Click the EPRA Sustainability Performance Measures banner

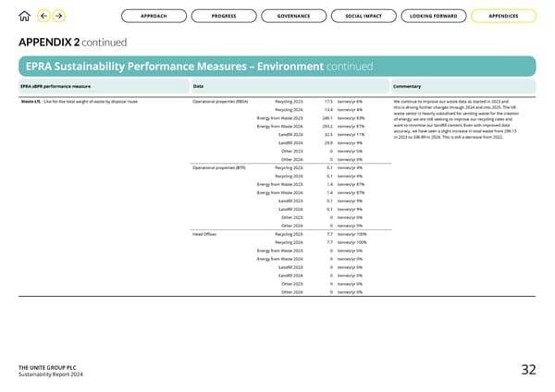click(277, 67)
